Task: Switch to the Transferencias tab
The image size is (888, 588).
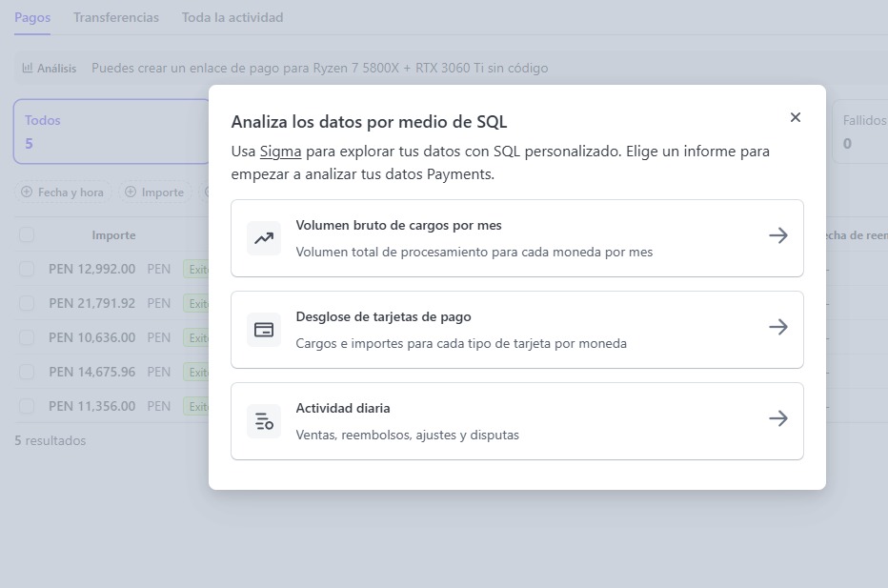Action: [x=116, y=17]
